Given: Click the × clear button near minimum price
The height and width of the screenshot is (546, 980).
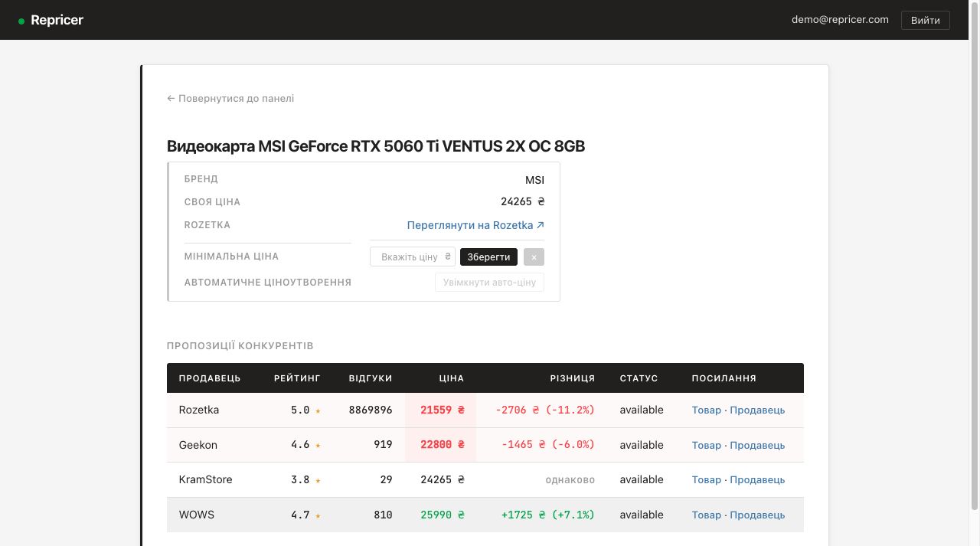Looking at the screenshot, I should (x=534, y=257).
